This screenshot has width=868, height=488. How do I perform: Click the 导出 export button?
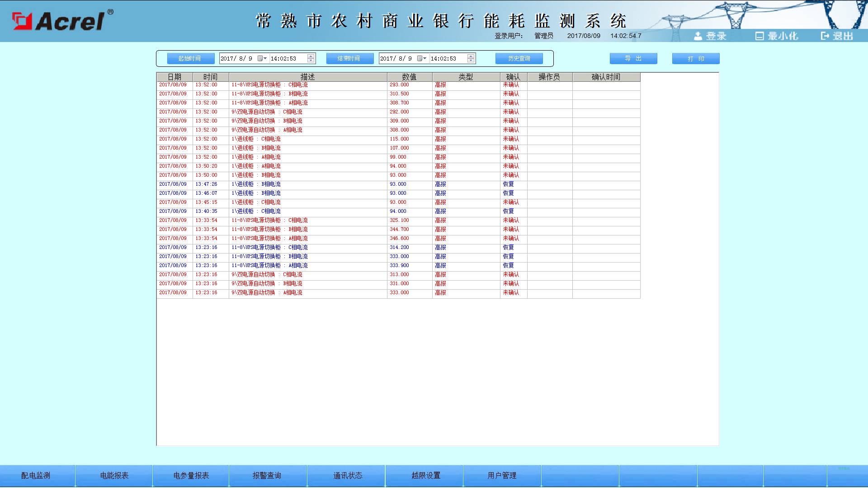(633, 58)
